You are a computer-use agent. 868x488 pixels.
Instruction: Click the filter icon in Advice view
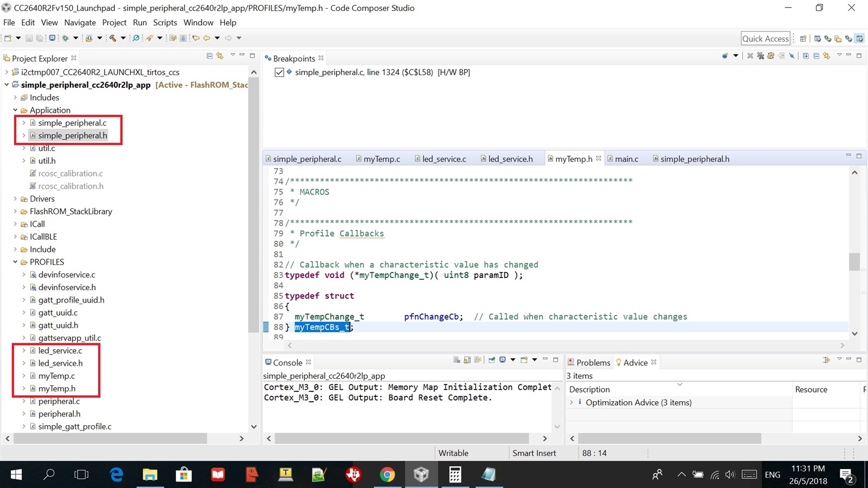click(826, 360)
